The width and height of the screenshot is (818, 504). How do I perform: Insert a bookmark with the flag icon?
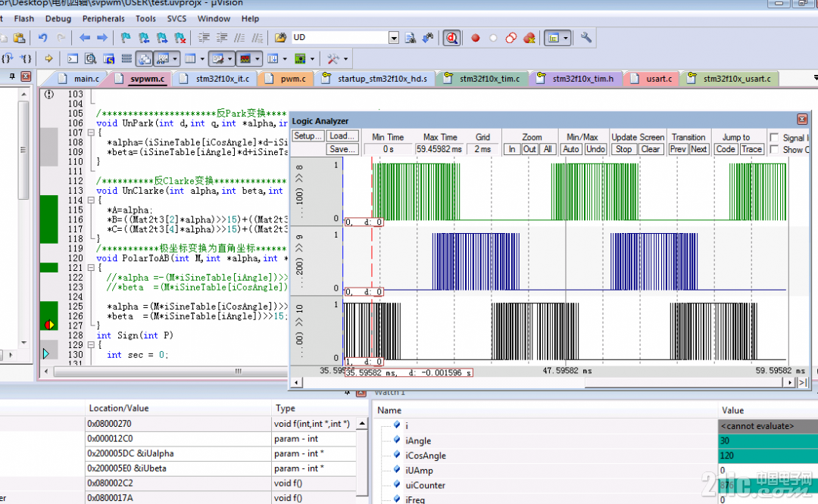pyautogui.click(x=125, y=38)
